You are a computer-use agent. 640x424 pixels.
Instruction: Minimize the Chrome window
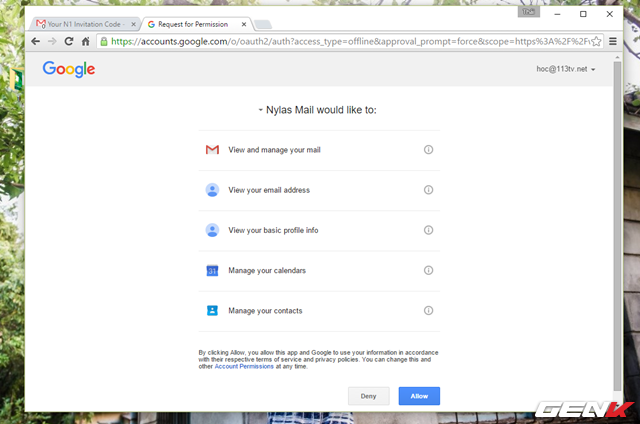pos(557,14)
